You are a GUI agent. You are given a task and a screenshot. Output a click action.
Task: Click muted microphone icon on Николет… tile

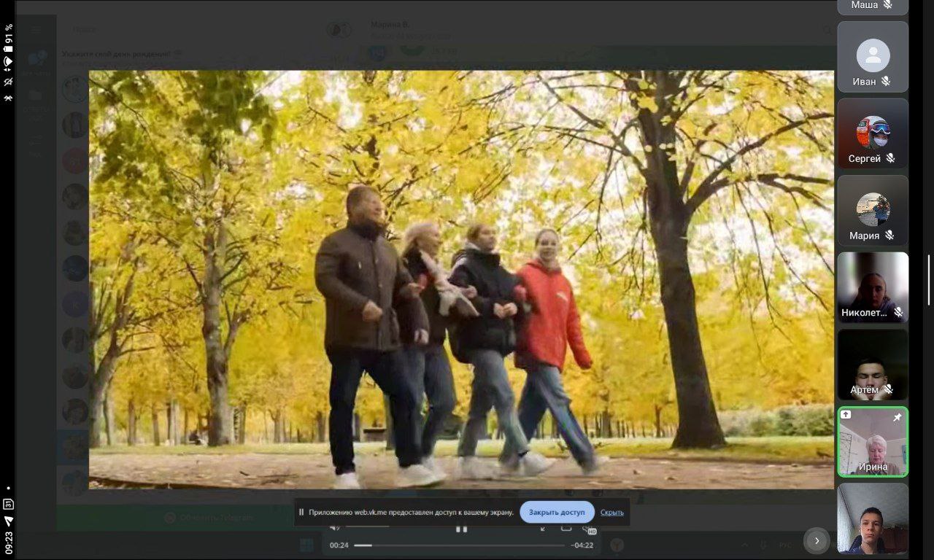[x=898, y=312]
